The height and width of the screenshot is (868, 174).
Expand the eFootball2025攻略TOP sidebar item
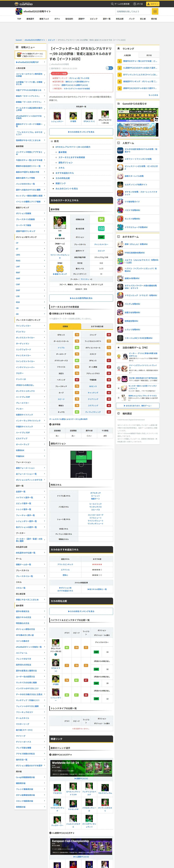coord(30,62)
